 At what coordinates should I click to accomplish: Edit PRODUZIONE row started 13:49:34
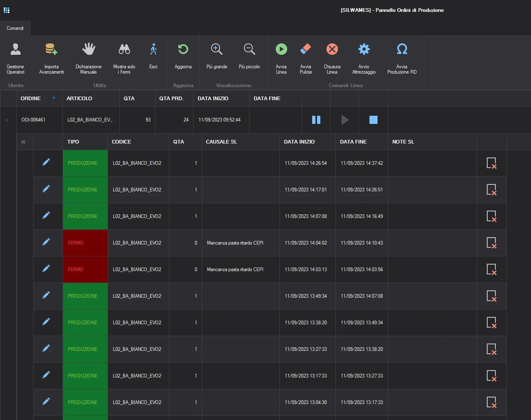point(46,295)
